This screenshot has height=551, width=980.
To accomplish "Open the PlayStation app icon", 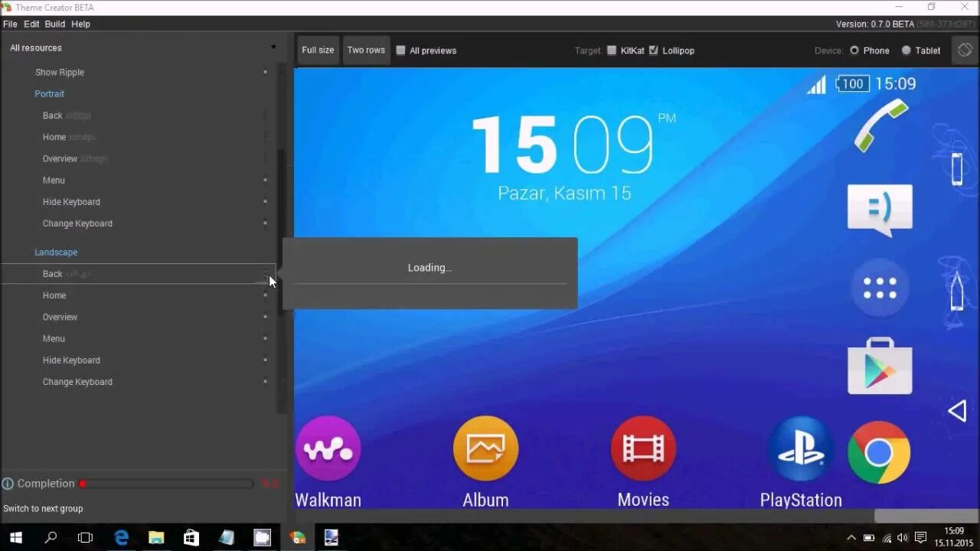I will (800, 448).
